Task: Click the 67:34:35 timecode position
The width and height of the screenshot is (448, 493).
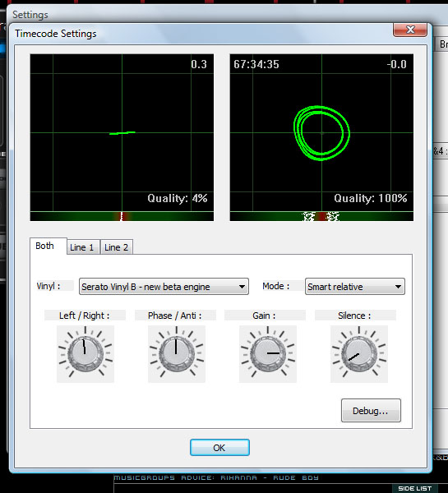Action: point(256,64)
